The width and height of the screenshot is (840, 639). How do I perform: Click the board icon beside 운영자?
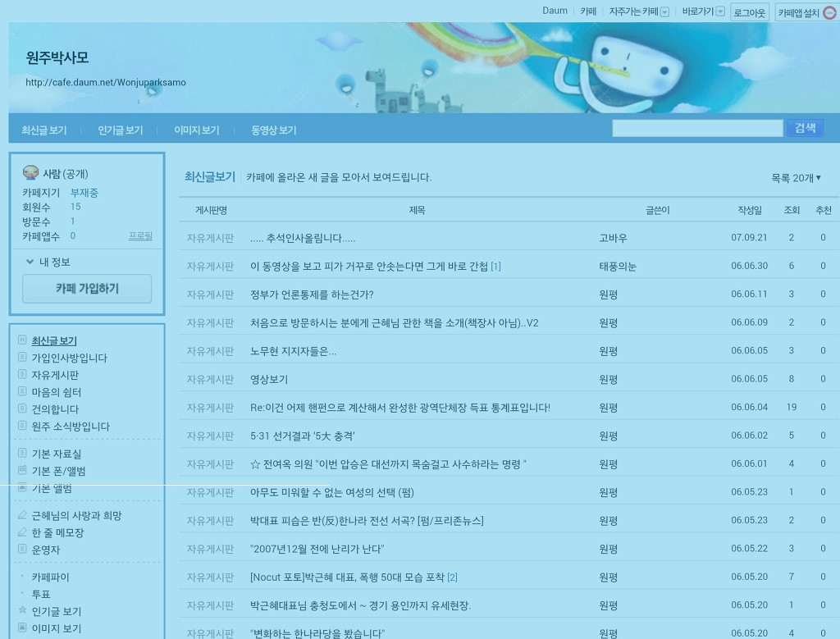(x=22, y=549)
